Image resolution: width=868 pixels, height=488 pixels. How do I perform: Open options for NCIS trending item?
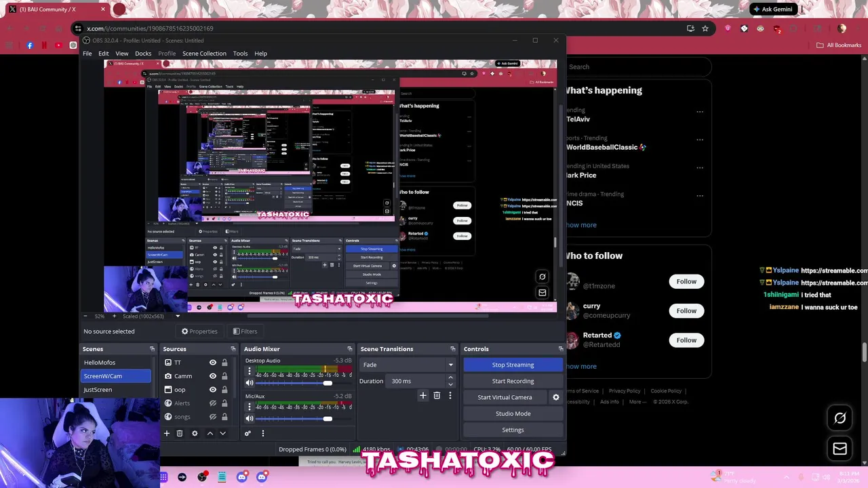pos(699,196)
